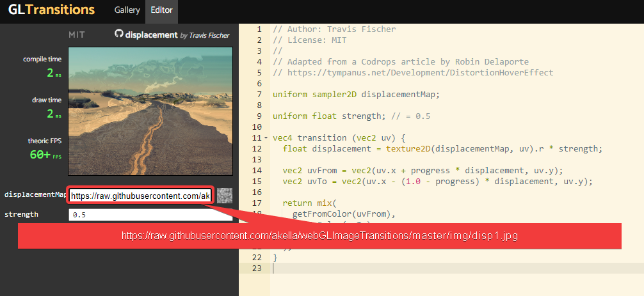Image resolution: width=644 pixels, height=296 pixels.
Task: Click the 'by Travis Fischer' author text
Action: (205, 35)
